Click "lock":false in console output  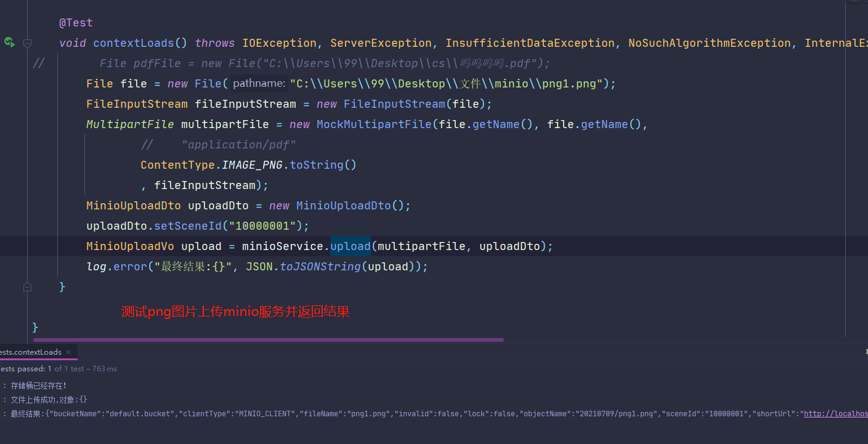490,414
